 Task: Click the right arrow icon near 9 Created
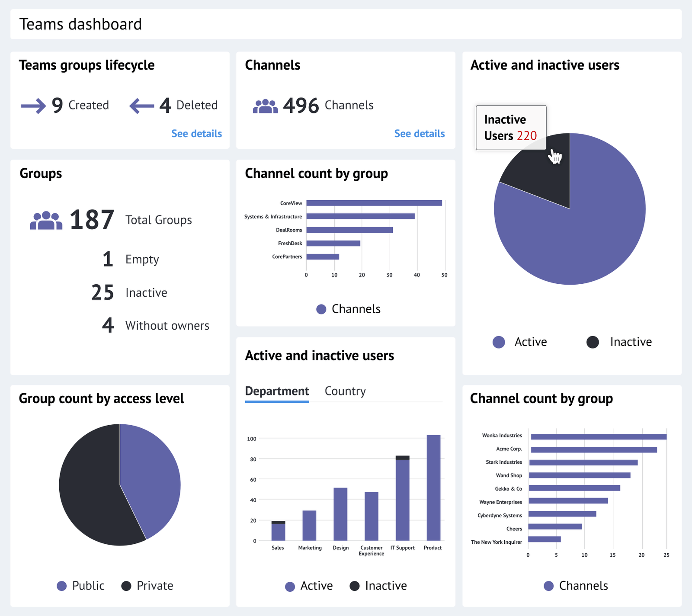tap(32, 105)
